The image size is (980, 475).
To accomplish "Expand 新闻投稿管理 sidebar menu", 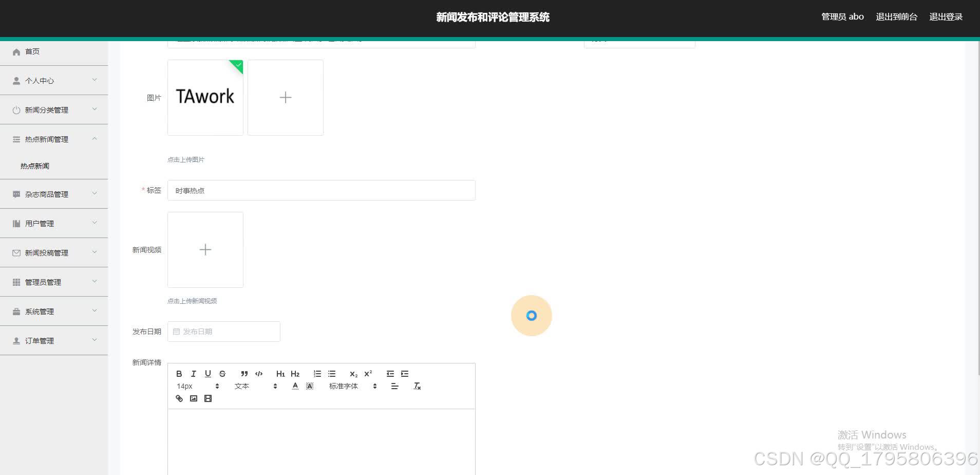I will [54, 253].
